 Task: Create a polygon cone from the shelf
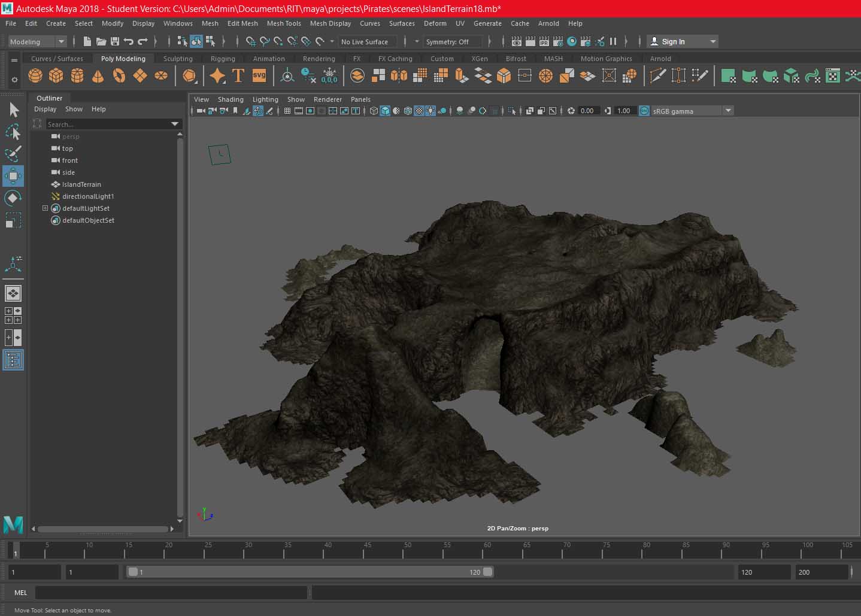click(x=98, y=76)
